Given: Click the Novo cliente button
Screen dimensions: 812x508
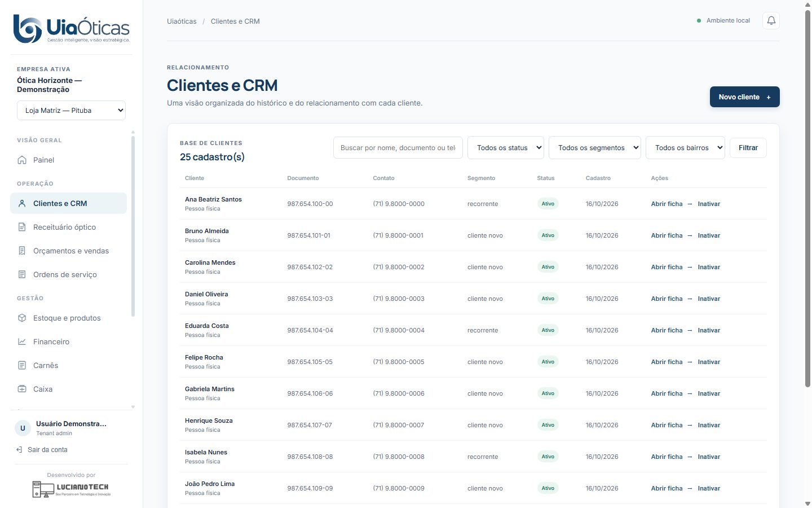Looking at the screenshot, I should tap(744, 97).
